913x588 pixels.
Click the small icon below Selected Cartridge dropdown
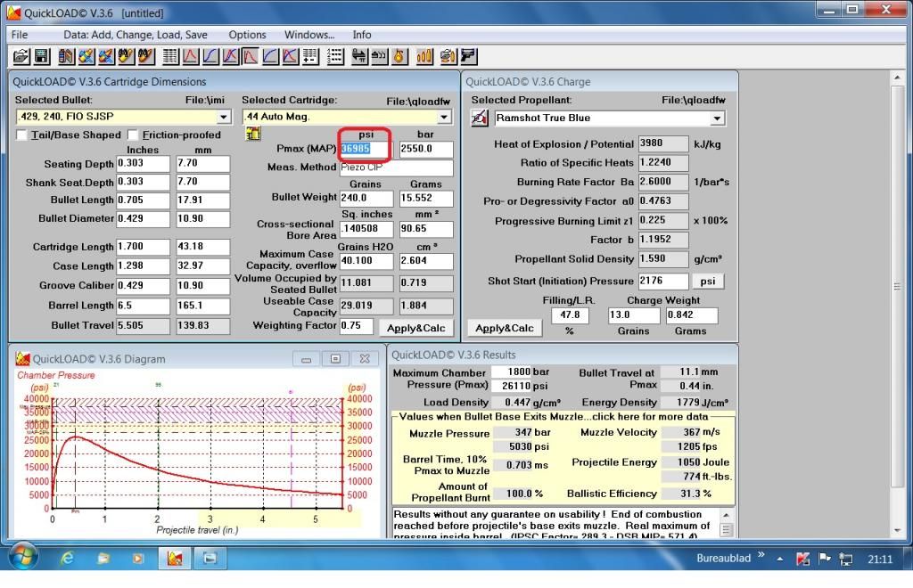[x=252, y=134]
